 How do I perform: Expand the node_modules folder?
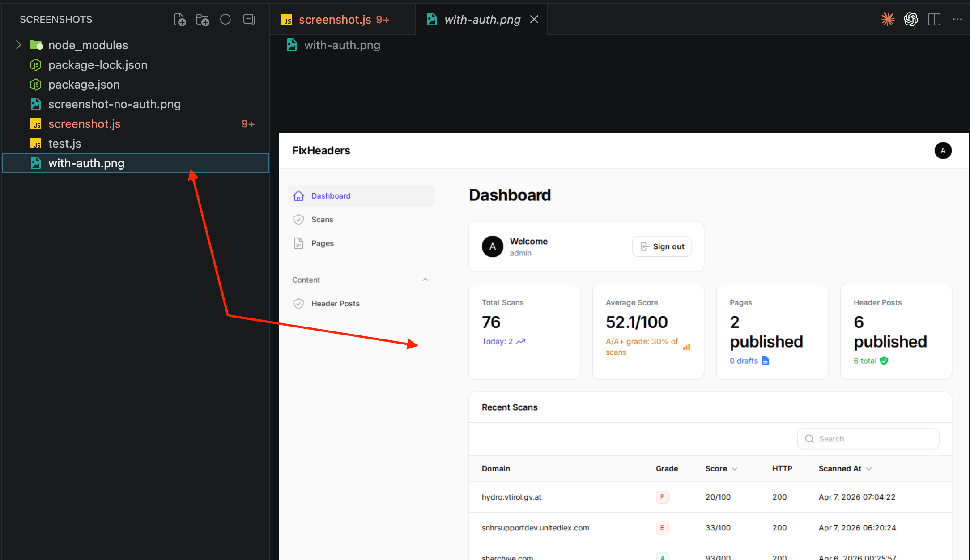click(18, 45)
